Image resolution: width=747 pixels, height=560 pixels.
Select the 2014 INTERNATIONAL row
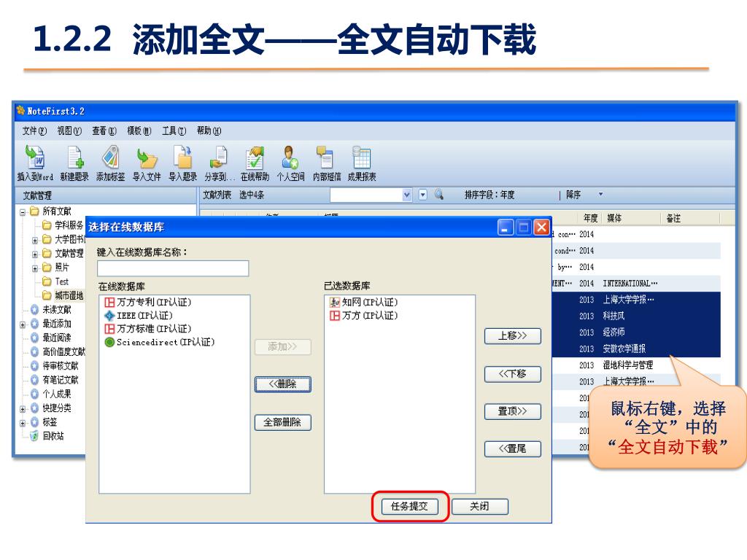tap(636, 284)
